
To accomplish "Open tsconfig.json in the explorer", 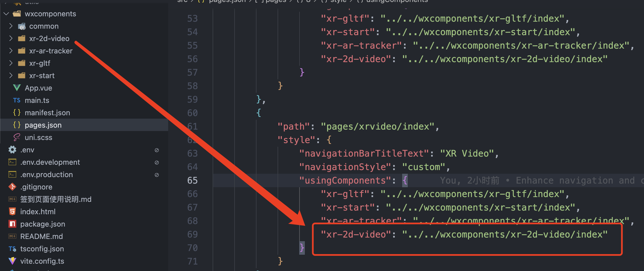I will 42,249.
